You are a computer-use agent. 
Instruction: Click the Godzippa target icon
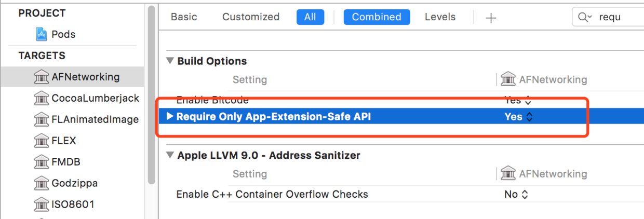pyautogui.click(x=41, y=183)
